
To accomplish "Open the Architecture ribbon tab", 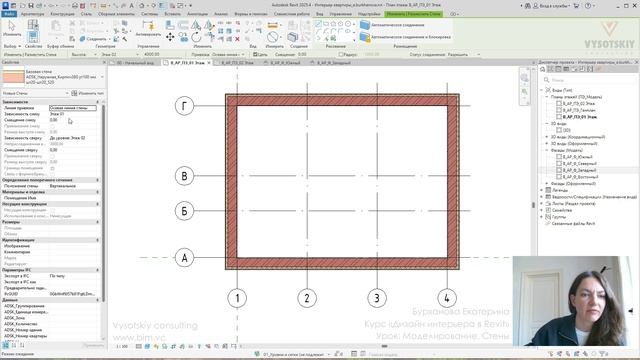I will click(x=32, y=14).
